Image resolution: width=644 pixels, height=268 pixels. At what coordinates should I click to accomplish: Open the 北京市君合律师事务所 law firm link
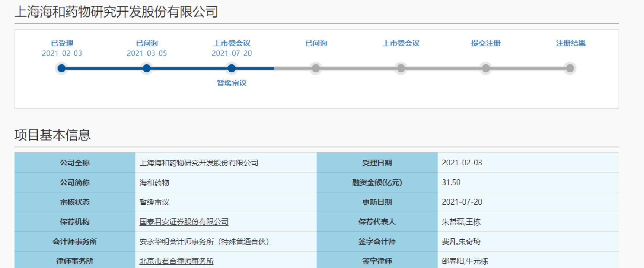click(176, 261)
